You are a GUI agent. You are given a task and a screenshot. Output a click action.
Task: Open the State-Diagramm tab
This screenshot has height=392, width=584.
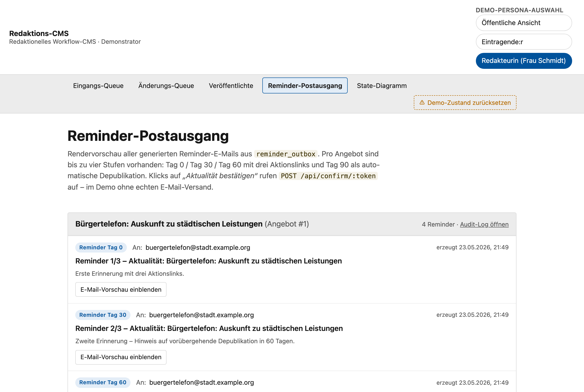382,85
